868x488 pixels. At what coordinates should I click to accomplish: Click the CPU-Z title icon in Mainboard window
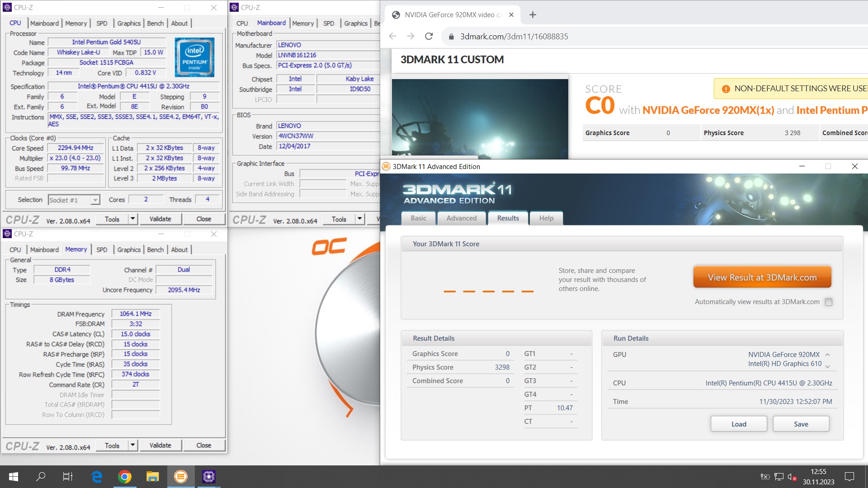coord(234,7)
